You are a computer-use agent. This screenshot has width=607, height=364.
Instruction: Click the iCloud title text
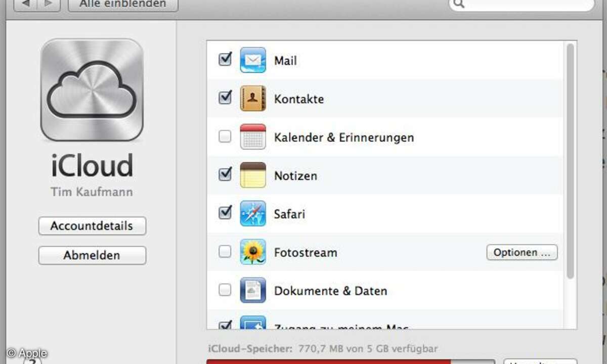coord(92,166)
